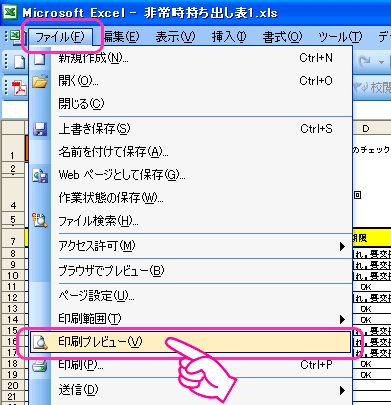The width and height of the screenshot is (391, 405).
Task: Click Ctrl+S shortcut text in menu
Action: 316,129
